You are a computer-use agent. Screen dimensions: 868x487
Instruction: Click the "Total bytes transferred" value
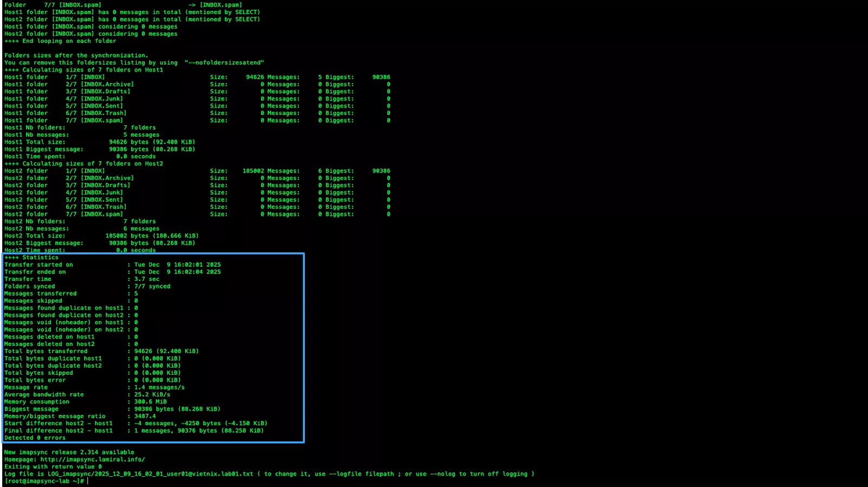[166, 351]
